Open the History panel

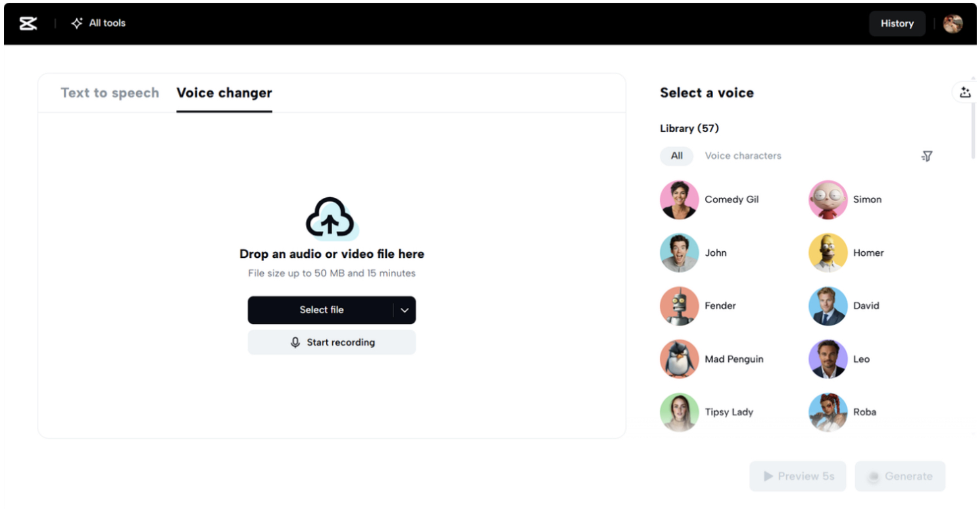(897, 24)
